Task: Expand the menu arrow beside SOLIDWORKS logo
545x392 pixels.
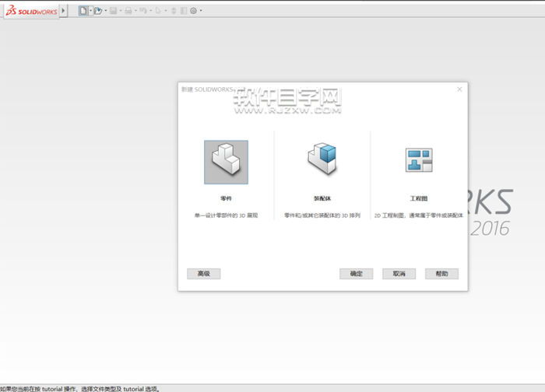Action: pos(63,10)
